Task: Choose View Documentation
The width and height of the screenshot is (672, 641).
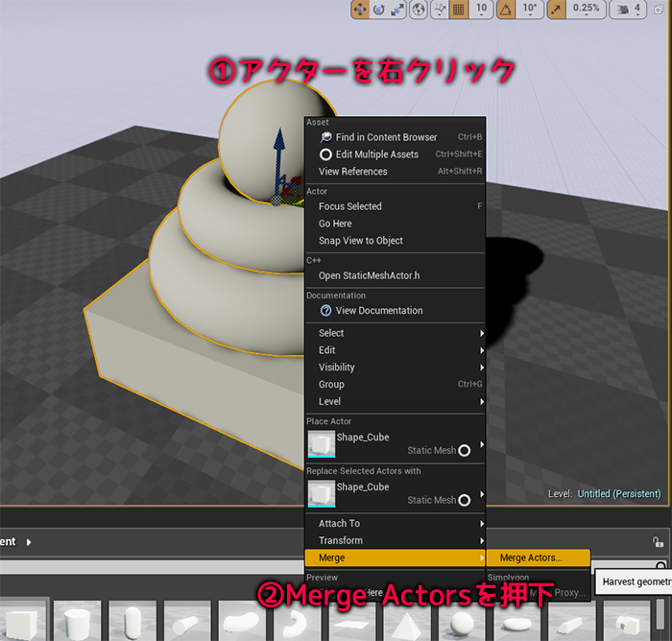Action: [x=395, y=310]
